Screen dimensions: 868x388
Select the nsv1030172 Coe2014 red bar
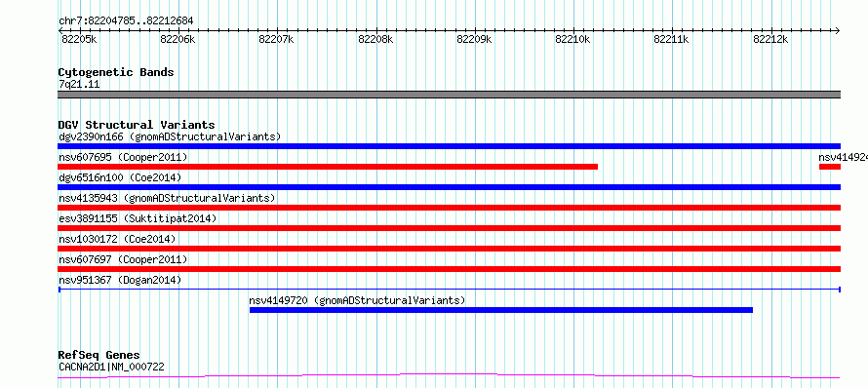(x=449, y=249)
